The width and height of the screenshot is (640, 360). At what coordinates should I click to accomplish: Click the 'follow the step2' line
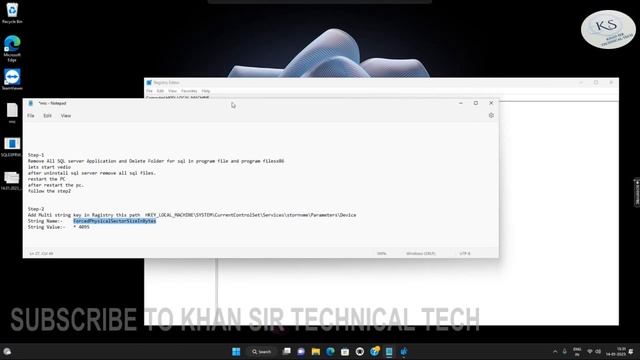click(x=49, y=191)
